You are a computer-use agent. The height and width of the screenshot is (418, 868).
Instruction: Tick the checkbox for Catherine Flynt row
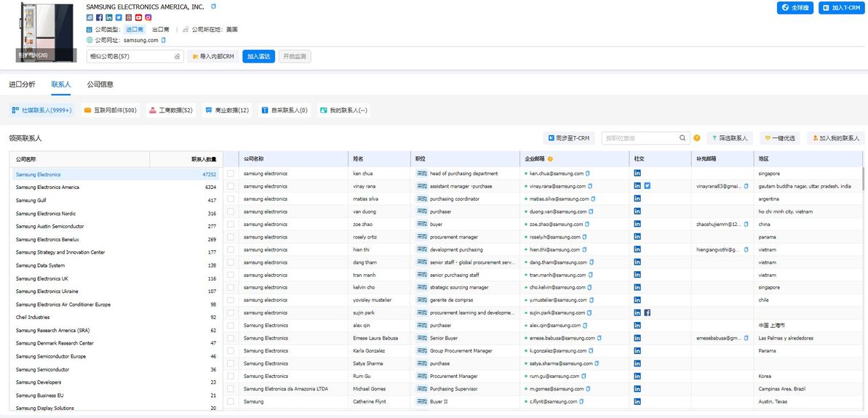pos(231,401)
